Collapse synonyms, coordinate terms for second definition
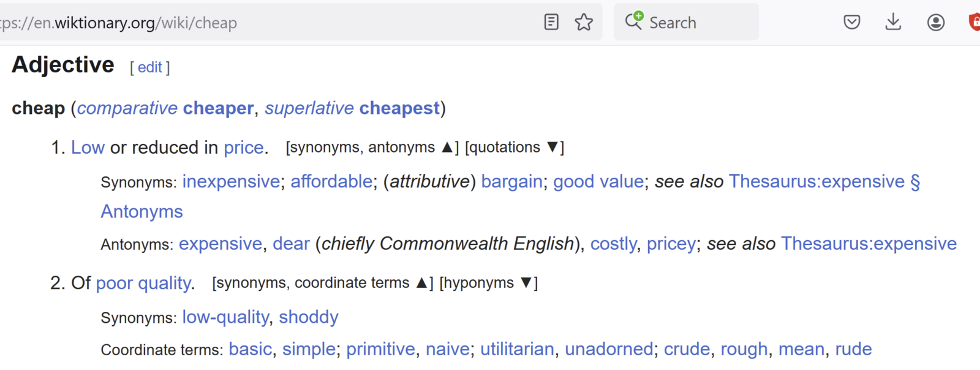Screen dimensions: 980x370 (322, 283)
